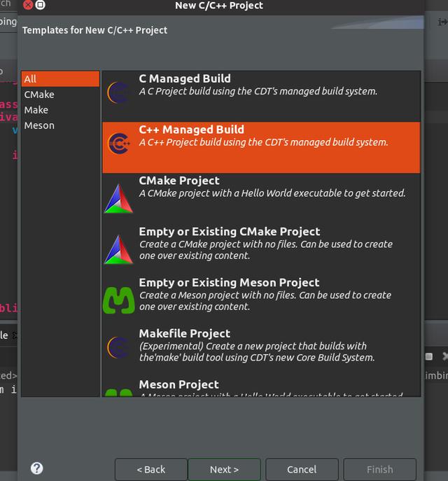Click the Empty or Existing CMake Project icon
The image size is (448, 481).
click(x=118, y=249)
